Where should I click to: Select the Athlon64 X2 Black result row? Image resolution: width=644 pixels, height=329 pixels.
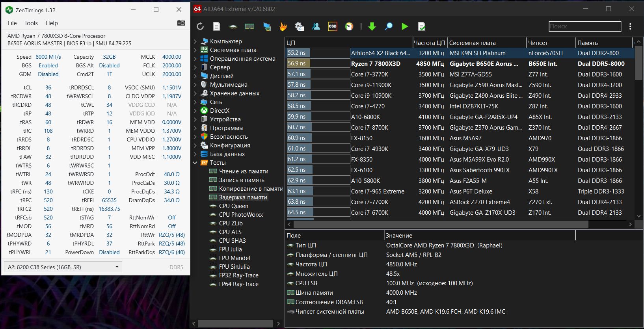(460, 53)
